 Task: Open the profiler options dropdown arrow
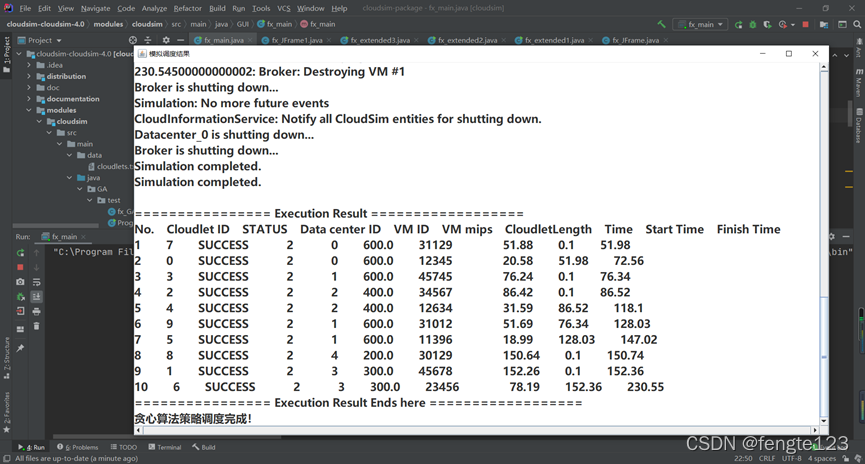point(793,25)
